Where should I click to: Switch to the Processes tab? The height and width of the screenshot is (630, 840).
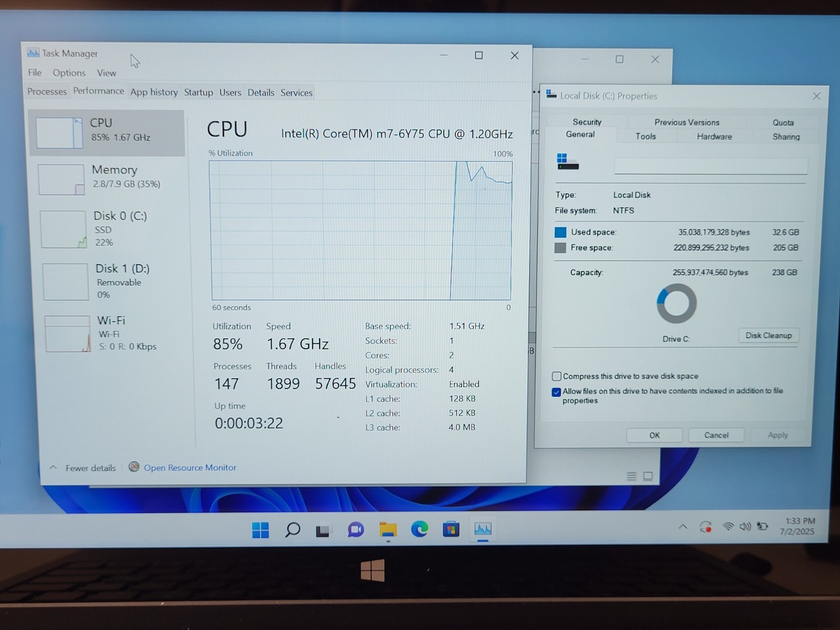[x=47, y=91]
